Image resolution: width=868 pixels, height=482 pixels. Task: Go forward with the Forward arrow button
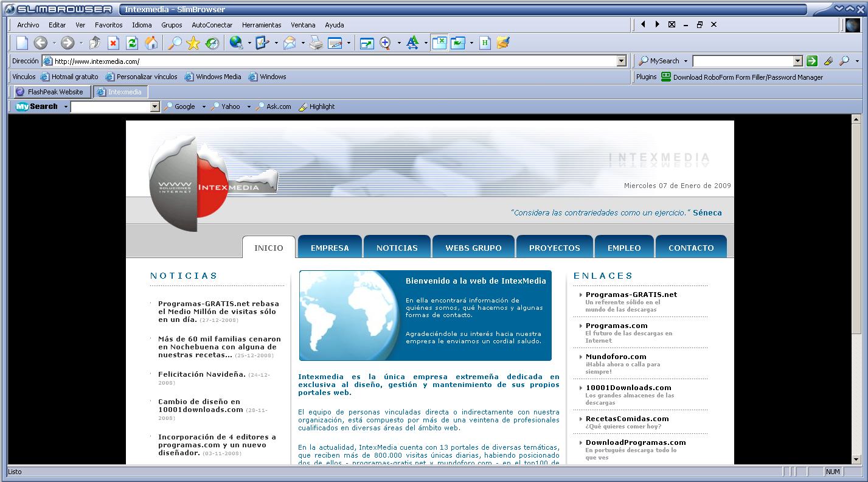(68, 43)
